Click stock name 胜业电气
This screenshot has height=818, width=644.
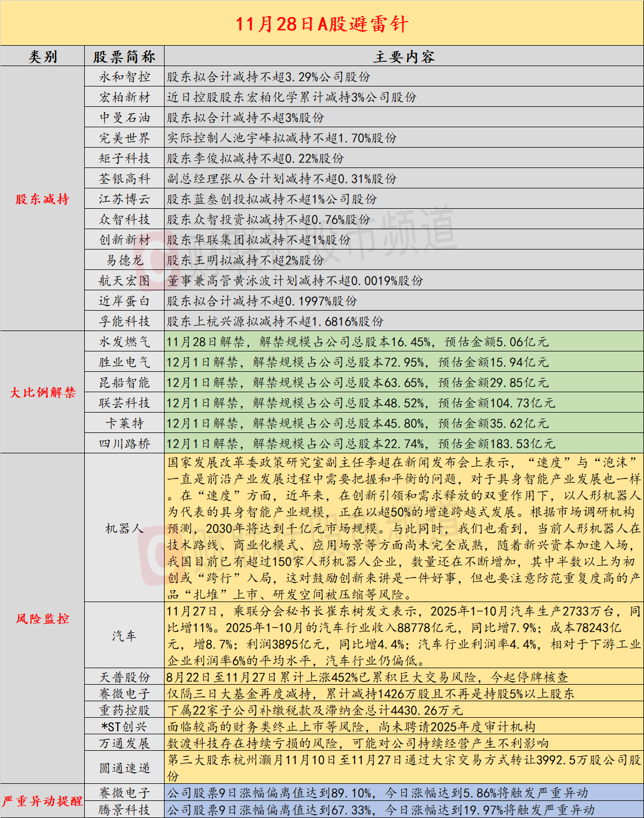pyautogui.click(x=124, y=362)
